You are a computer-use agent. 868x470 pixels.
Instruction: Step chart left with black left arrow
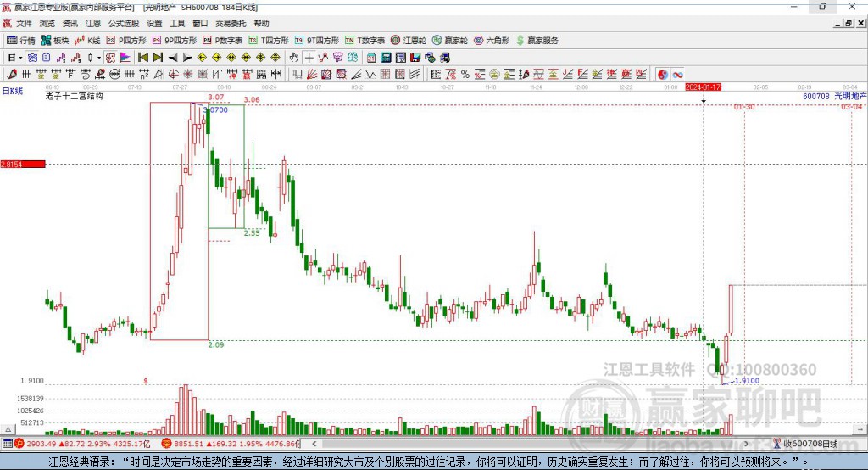[x=173, y=58]
